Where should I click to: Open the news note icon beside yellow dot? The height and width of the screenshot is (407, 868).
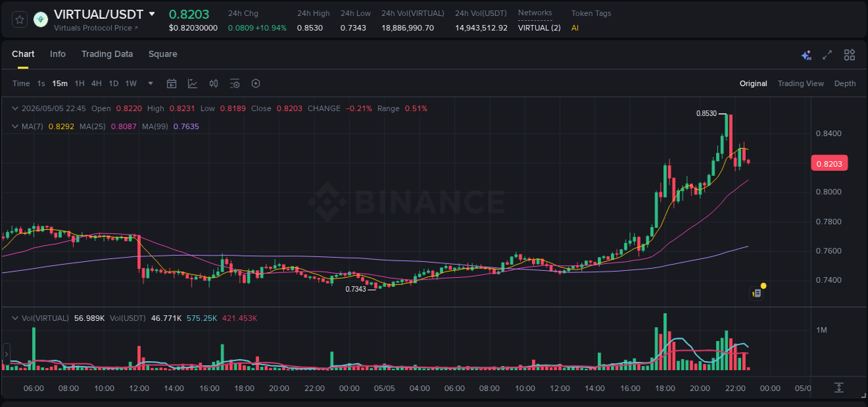point(757,293)
